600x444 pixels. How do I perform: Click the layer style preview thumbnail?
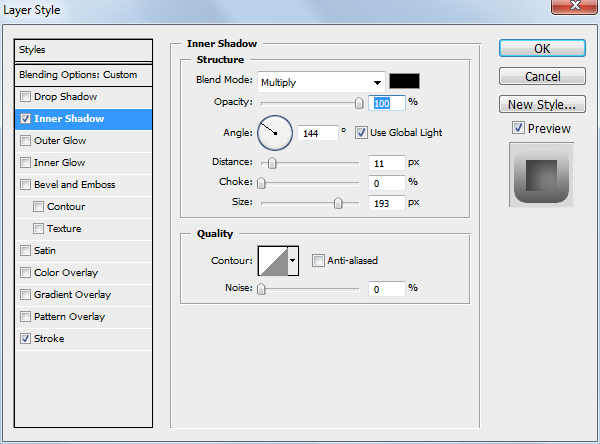[541, 173]
